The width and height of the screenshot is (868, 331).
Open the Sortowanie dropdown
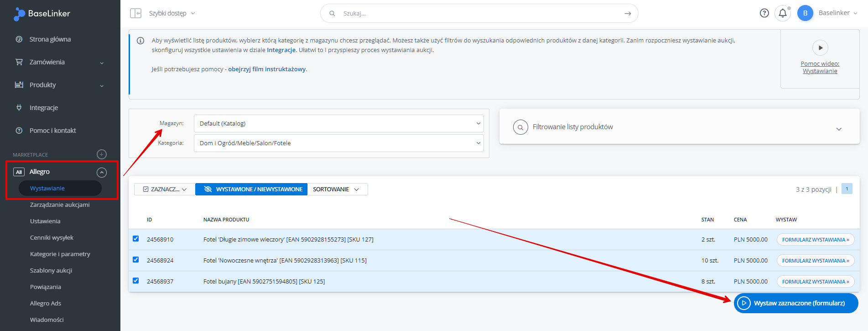(337, 189)
